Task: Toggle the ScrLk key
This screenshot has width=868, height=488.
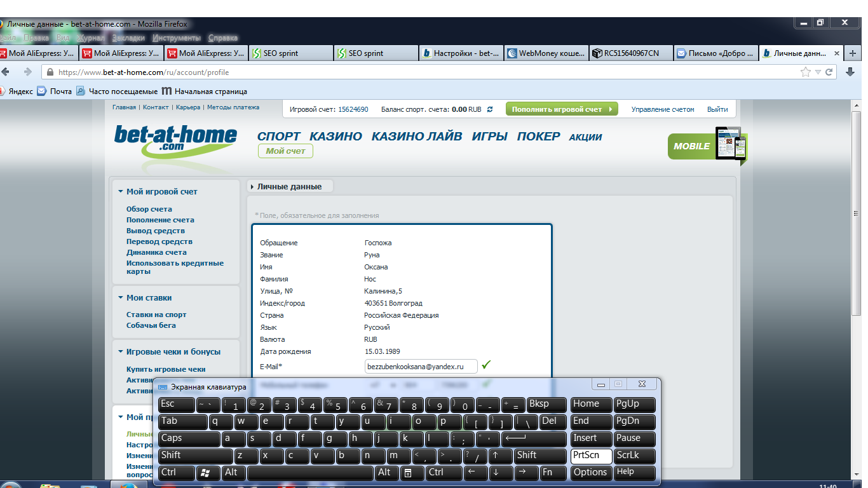Action: click(x=634, y=455)
